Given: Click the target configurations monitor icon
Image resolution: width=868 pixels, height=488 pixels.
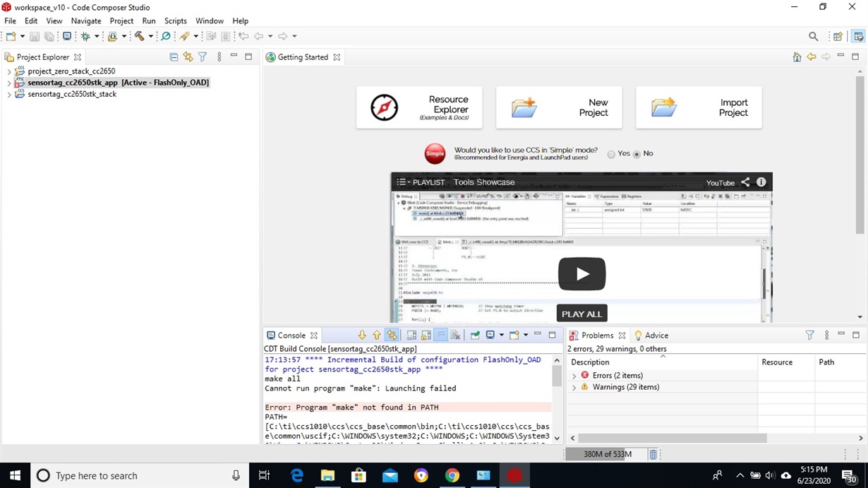Looking at the screenshot, I should coord(67,36).
